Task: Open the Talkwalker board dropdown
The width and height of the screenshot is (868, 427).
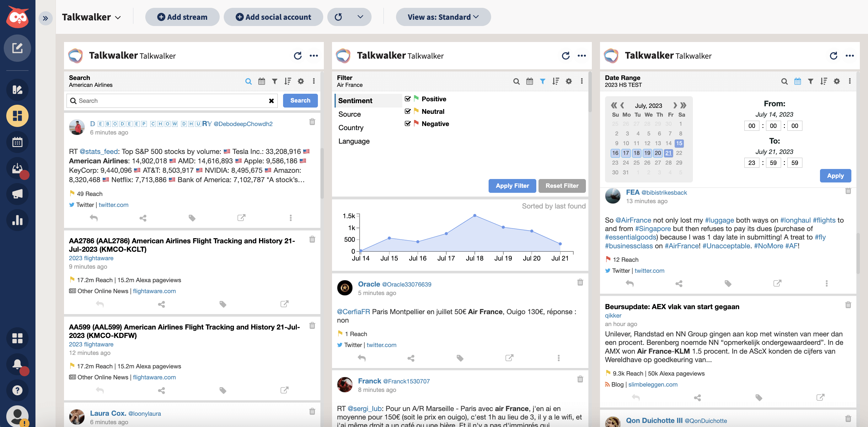Action: tap(91, 17)
